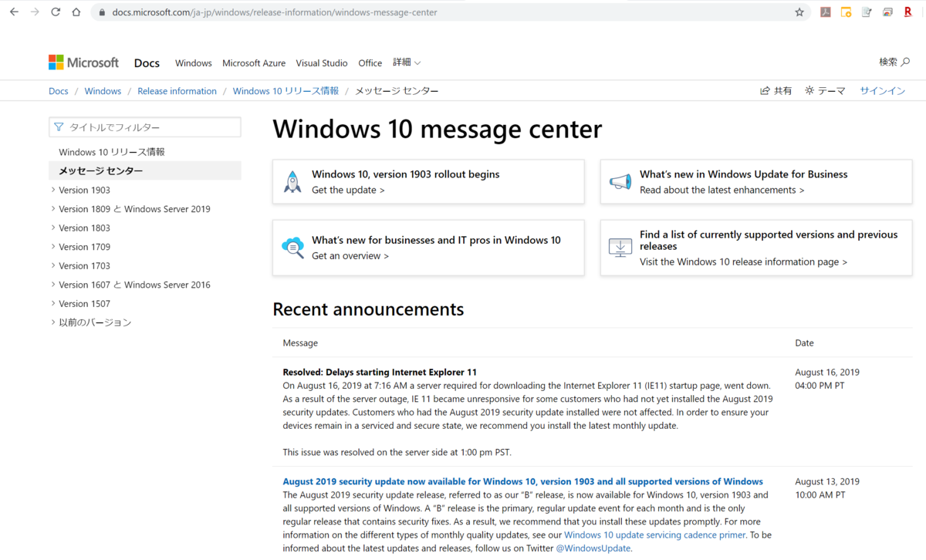Select Windows 10 リリース情報 in sidebar
The width and height of the screenshot is (926, 560).
(112, 152)
